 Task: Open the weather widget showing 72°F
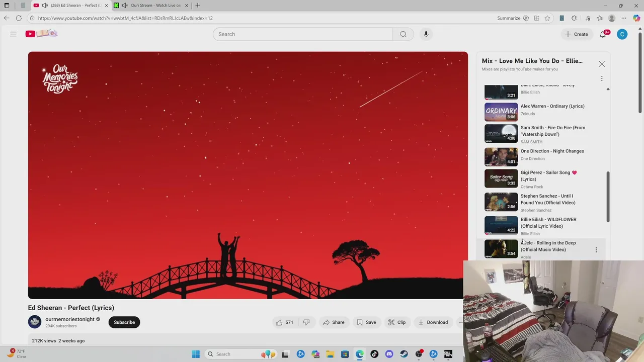click(16, 353)
